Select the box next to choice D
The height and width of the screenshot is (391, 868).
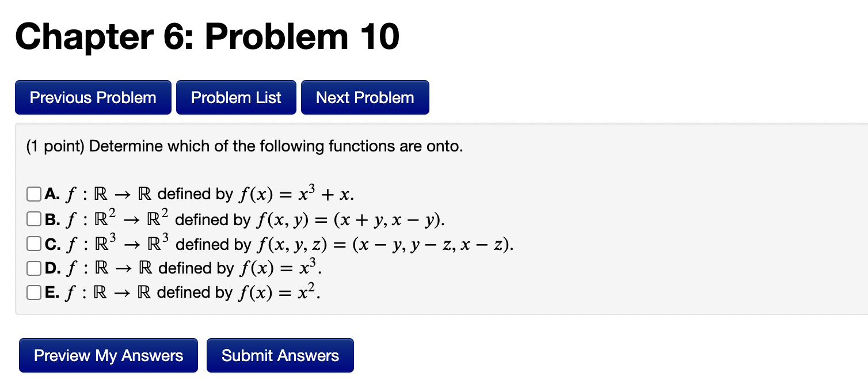[x=33, y=268]
